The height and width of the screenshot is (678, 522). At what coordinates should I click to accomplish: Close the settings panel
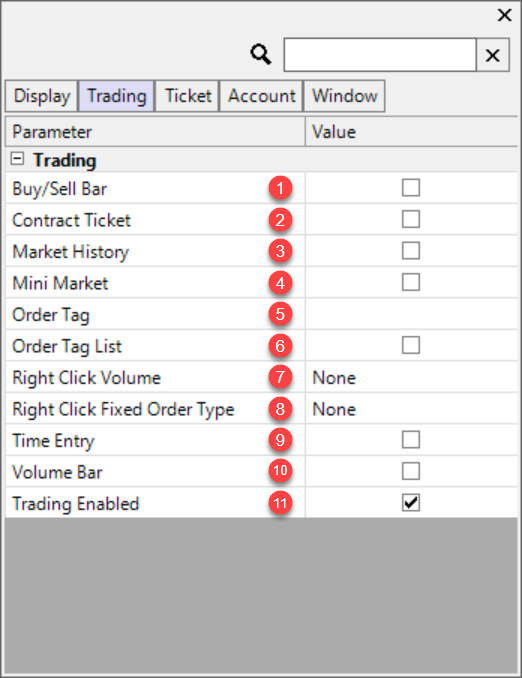tap(504, 15)
